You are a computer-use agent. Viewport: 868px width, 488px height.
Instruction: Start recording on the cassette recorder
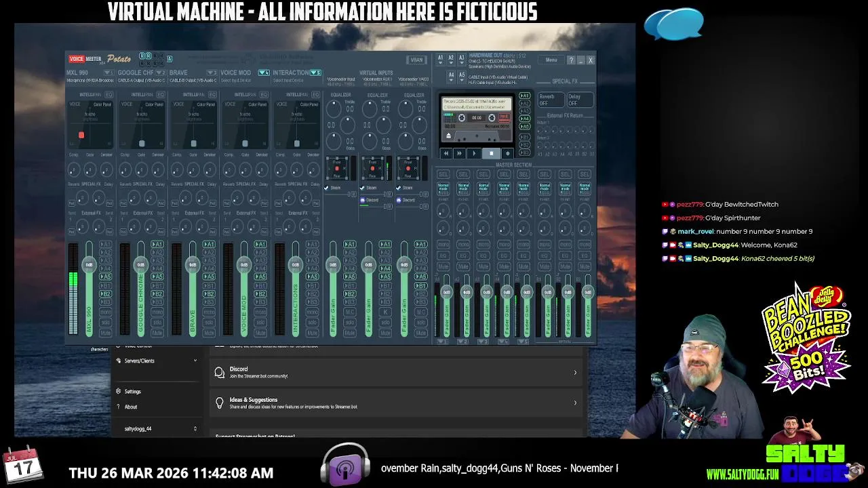point(507,154)
